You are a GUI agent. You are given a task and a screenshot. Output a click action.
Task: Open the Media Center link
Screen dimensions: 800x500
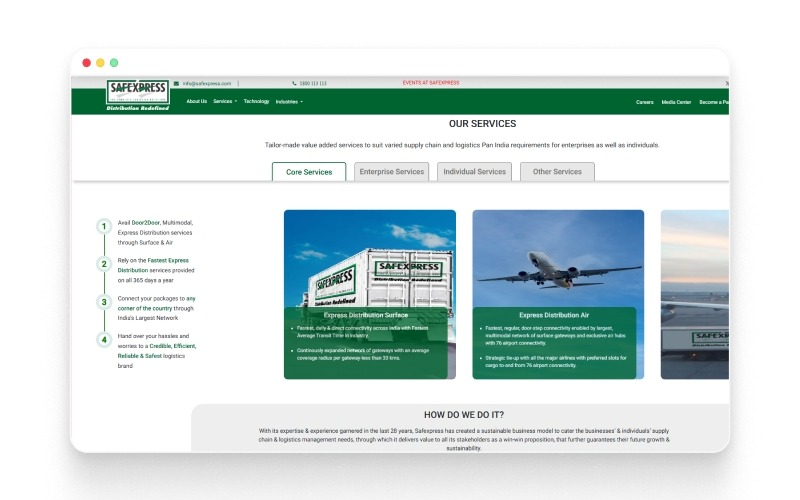point(677,102)
